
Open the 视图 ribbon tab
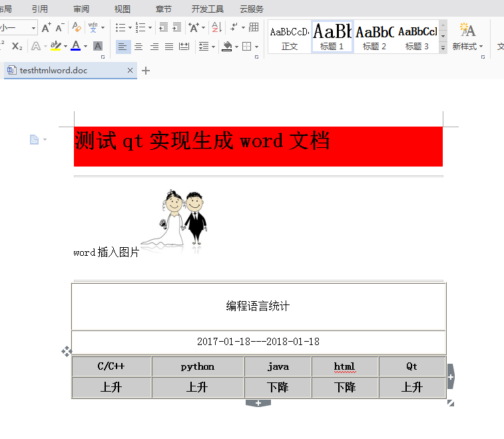(122, 9)
